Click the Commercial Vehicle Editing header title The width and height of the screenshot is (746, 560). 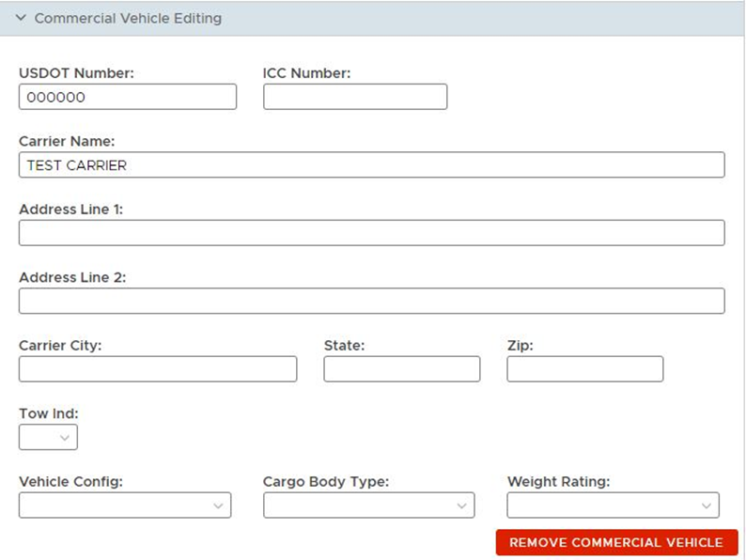128,18
